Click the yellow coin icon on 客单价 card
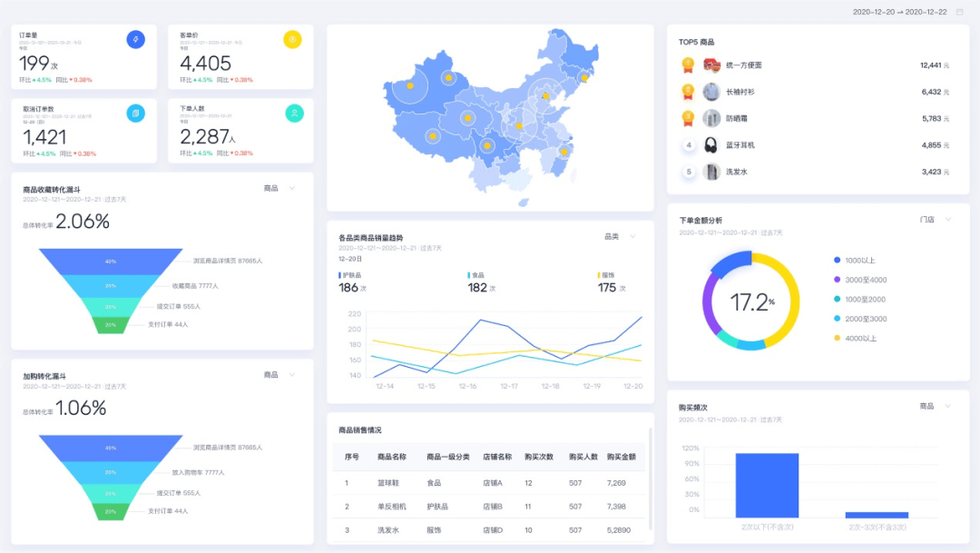980x553 pixels. tap(292, 39)
